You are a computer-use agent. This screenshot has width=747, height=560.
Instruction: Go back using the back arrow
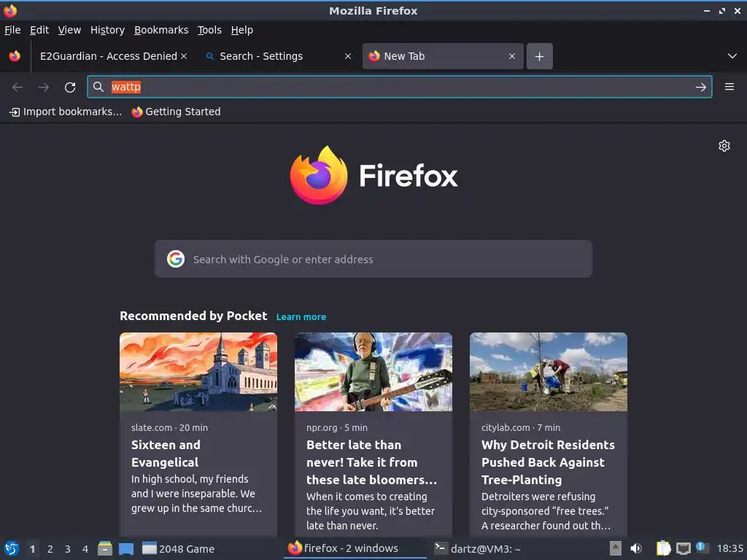(x=18, y=87)
